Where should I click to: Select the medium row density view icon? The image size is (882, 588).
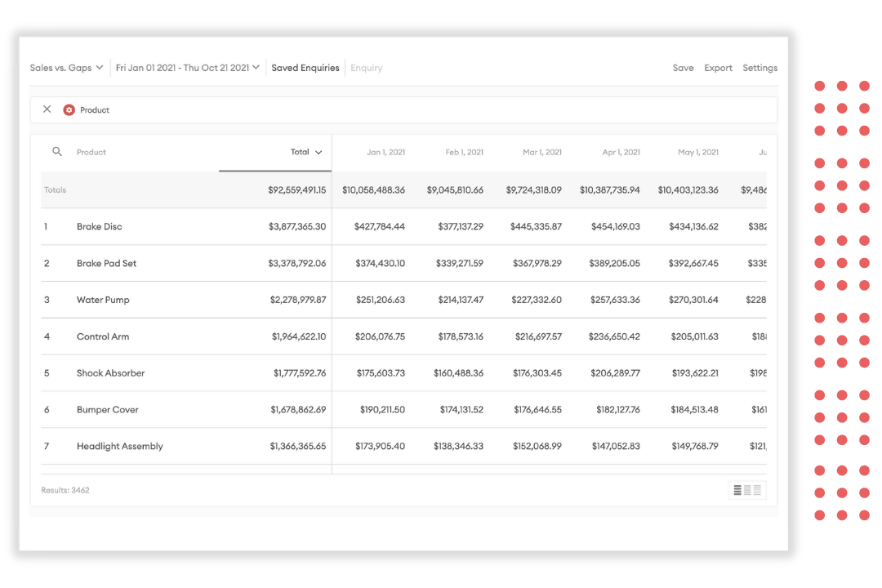[747, 490]
